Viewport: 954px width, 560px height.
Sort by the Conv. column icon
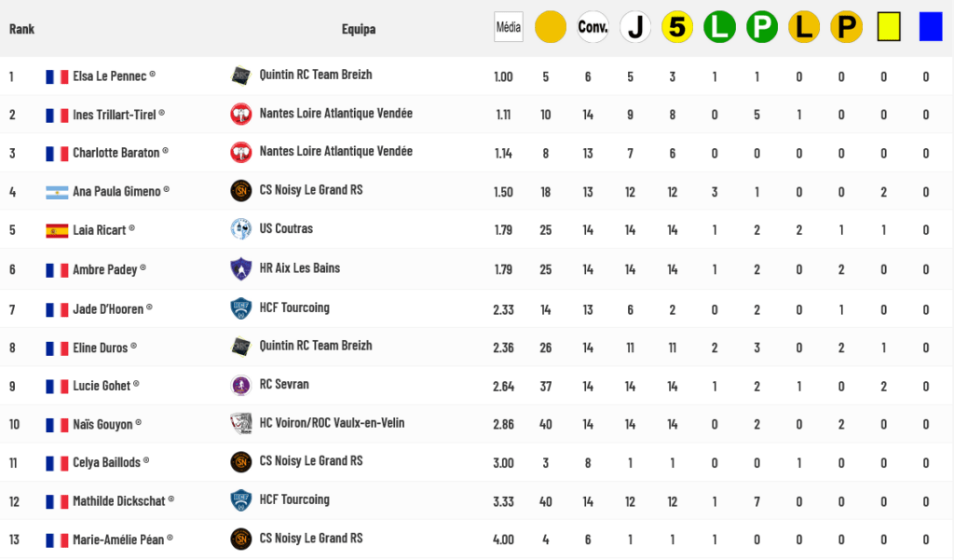(593, 27)
